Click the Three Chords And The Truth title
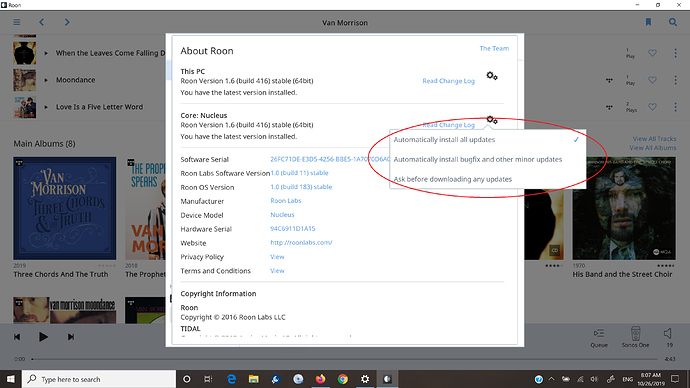 61,274
